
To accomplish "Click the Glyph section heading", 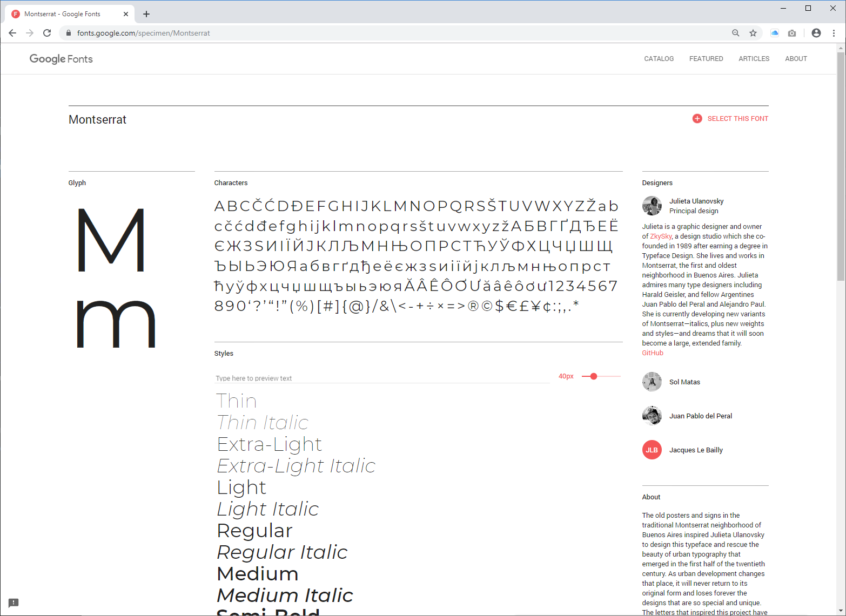I will (x=77, y=183).
